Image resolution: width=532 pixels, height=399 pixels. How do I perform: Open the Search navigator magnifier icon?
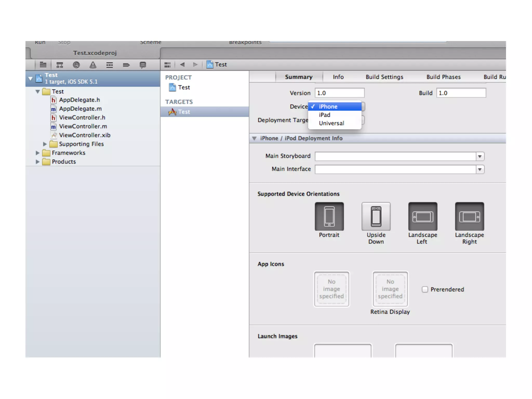click(76, 65)
